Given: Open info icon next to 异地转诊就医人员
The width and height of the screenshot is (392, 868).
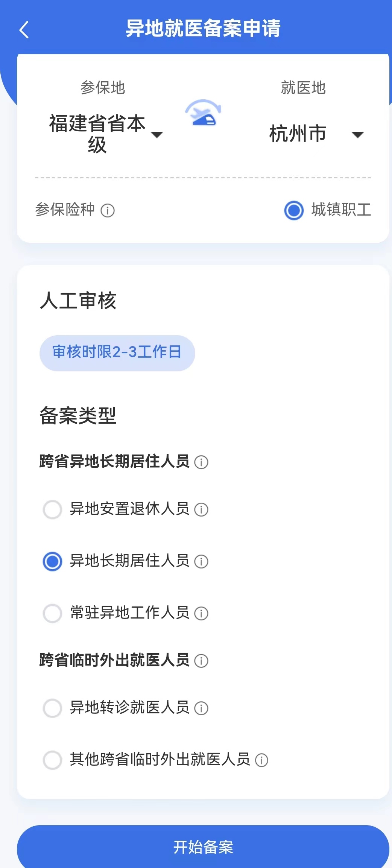Looking at the screenshot, I should click(201, 708).
